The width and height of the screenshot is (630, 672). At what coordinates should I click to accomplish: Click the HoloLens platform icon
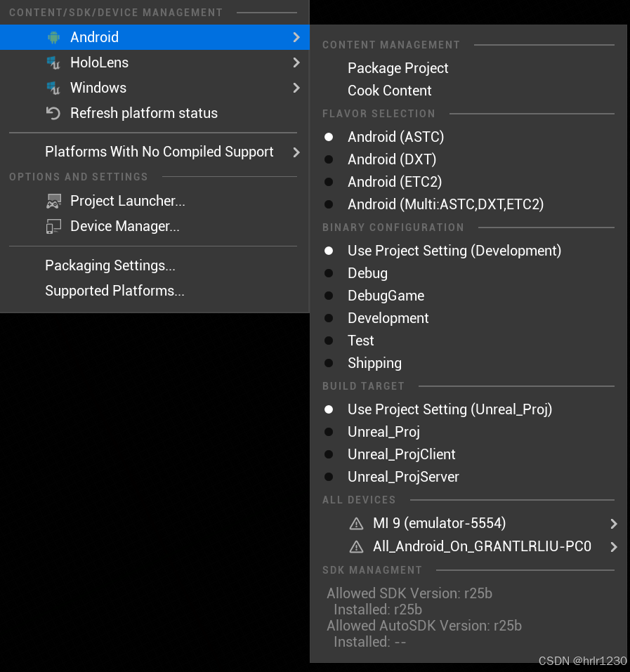click(53, 62)
